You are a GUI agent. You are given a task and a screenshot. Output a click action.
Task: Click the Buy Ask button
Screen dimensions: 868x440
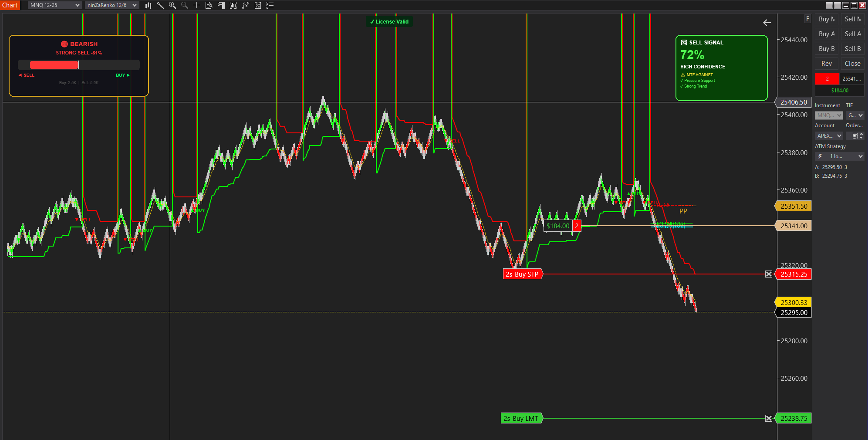[827, 34]
